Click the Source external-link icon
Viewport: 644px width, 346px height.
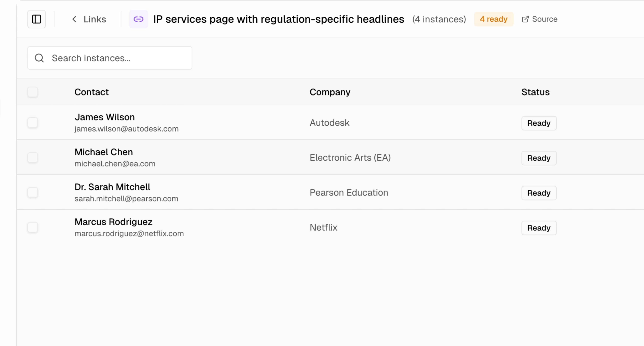pyautogui.click(x=525, y=19)
